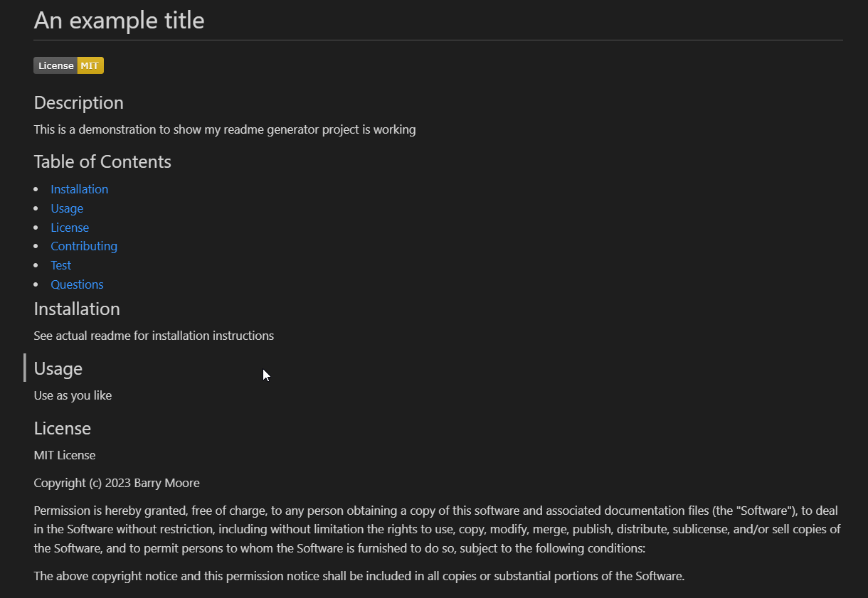868x598 pixels.
Task: Click the Installation section heading below the list
Action: pos(77,309)
